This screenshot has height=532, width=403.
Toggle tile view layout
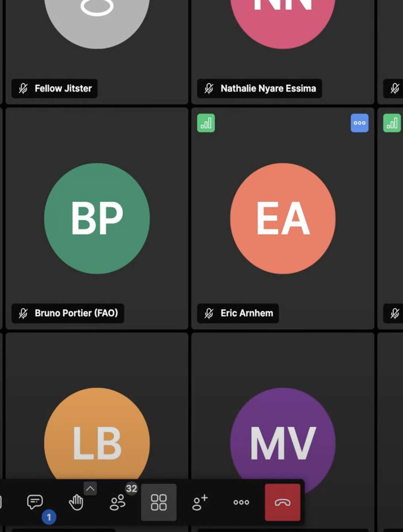click(159, 503)
